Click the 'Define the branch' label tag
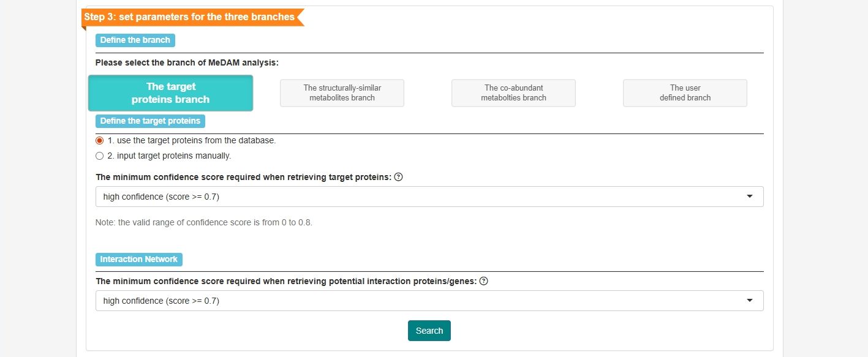Screen dimensions: 868x357 pyautogui.click(x=135, y=40)
